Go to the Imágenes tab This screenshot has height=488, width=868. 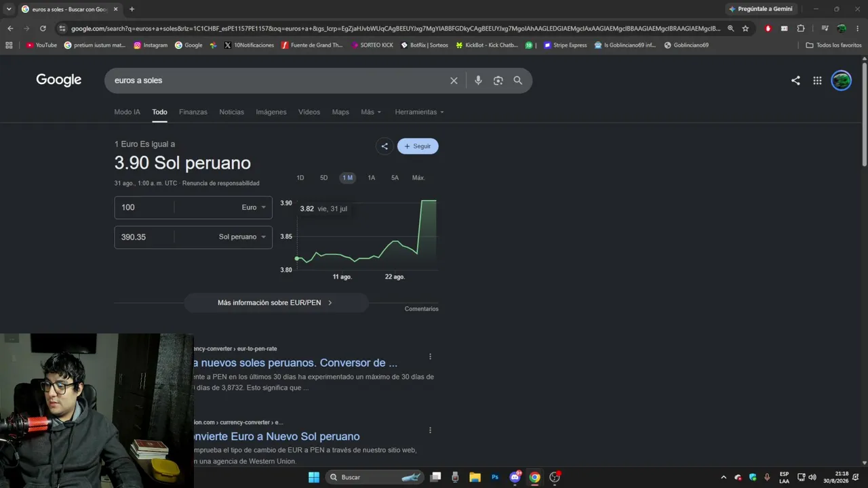coord(271,112)
